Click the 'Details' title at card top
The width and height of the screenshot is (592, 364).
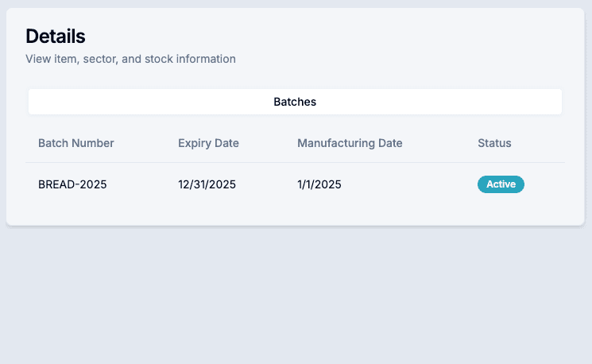(56, 36)
